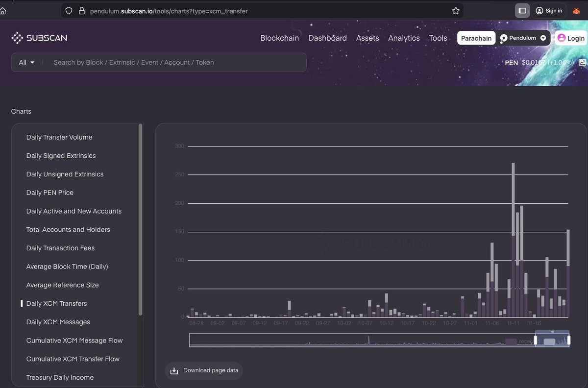Click the download icon beside Download page data

coord(173,371)
